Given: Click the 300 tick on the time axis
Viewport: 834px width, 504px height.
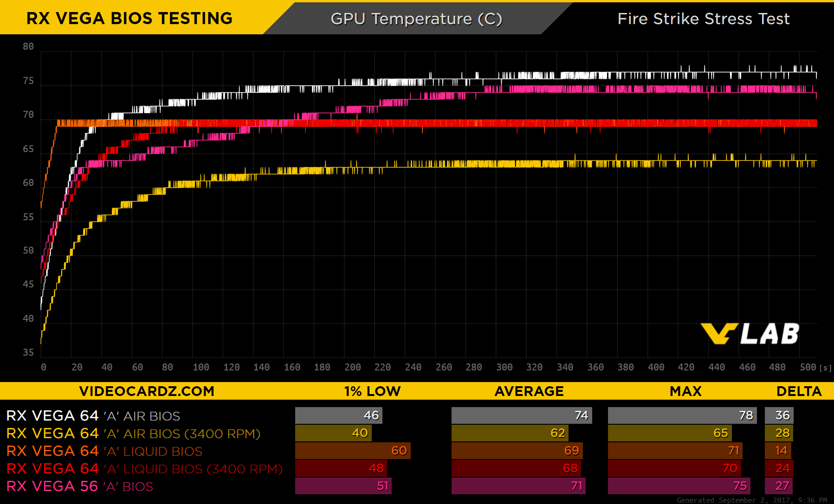Looking at the screenshot, I should (504, 367).
